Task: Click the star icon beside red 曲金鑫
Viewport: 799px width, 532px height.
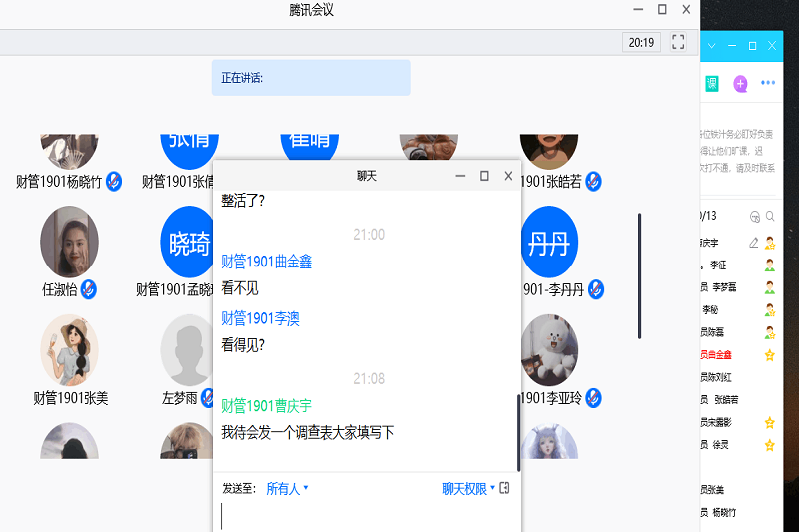Action: click(770, 355)
